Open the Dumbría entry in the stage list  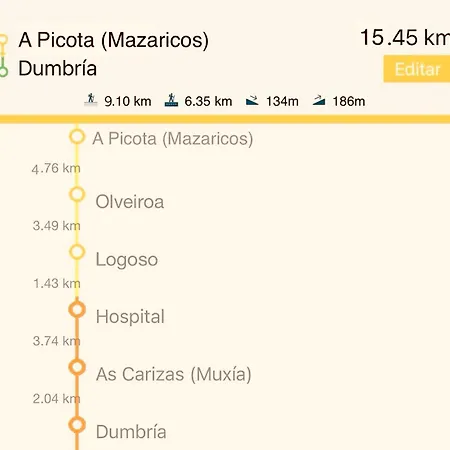tap(131, 432)
